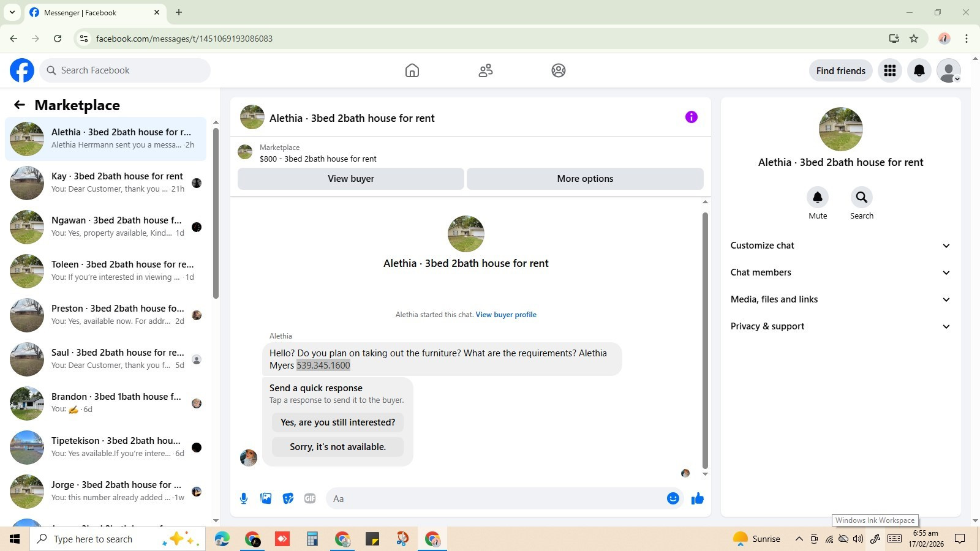
Task: Open Sticky Notes from the taskbar
Action: coord(372,539)
